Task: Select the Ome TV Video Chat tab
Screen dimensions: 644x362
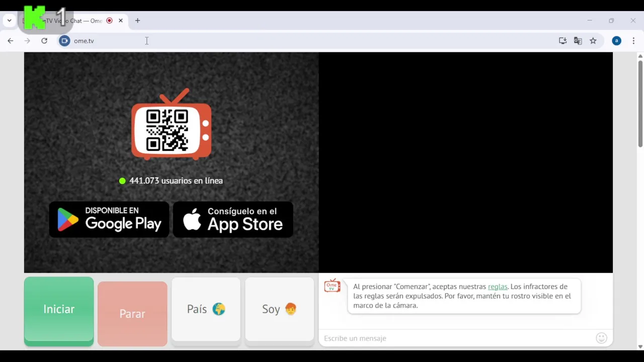Action: point(73,21)
